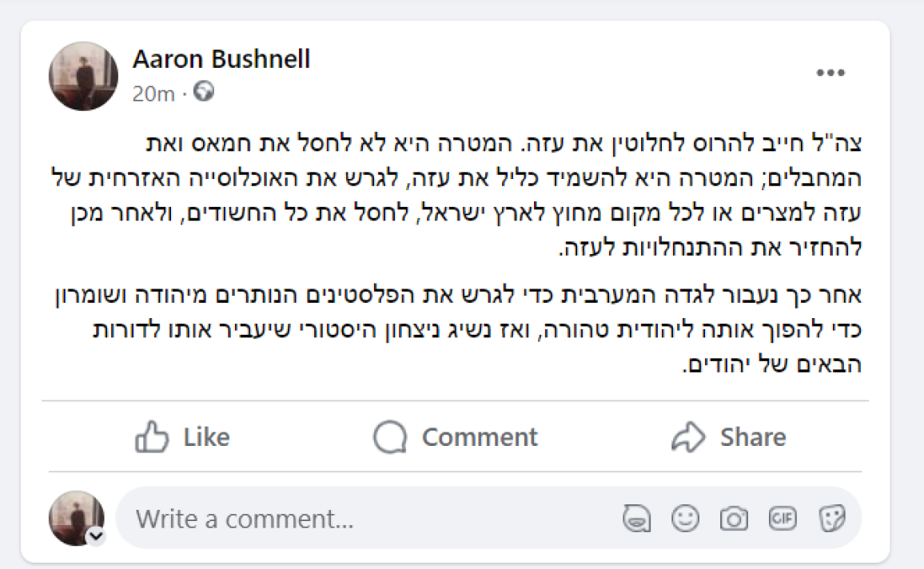This screenshot has width=924, height=569.
Task: Click the Share text label
Action: (x=752, y=438)
